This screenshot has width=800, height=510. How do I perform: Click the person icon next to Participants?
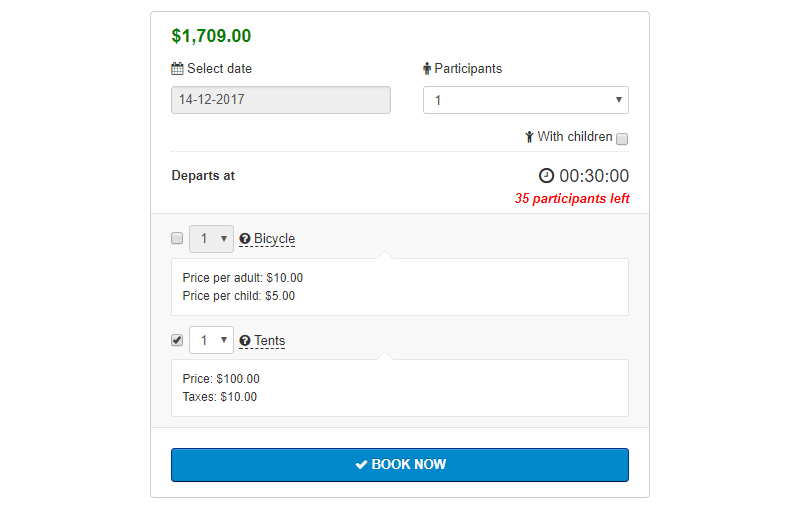427,69
